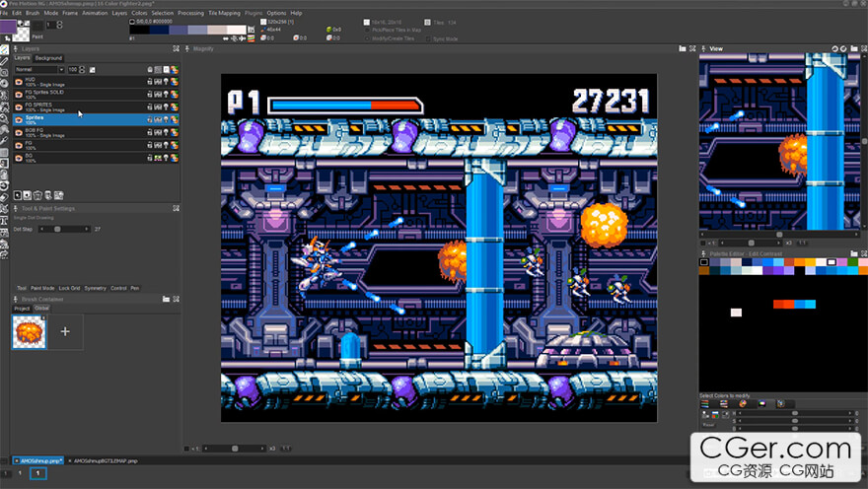Image resolution: width=868 pixels, height=489 pixels.
Task: Open the layer blend mode Normal dropdown
Action: 38,70
